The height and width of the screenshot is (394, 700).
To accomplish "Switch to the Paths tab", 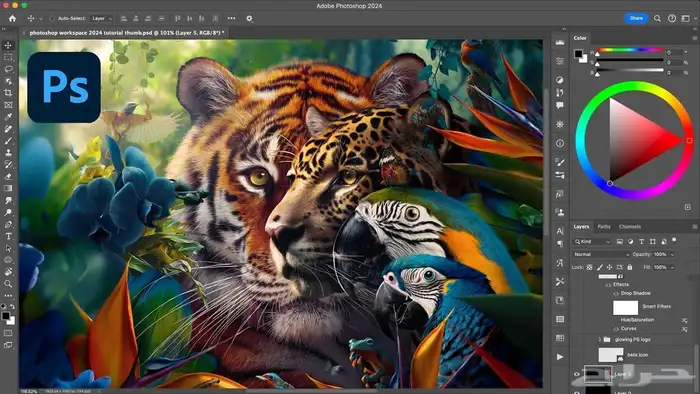I will tap(604, 227).
